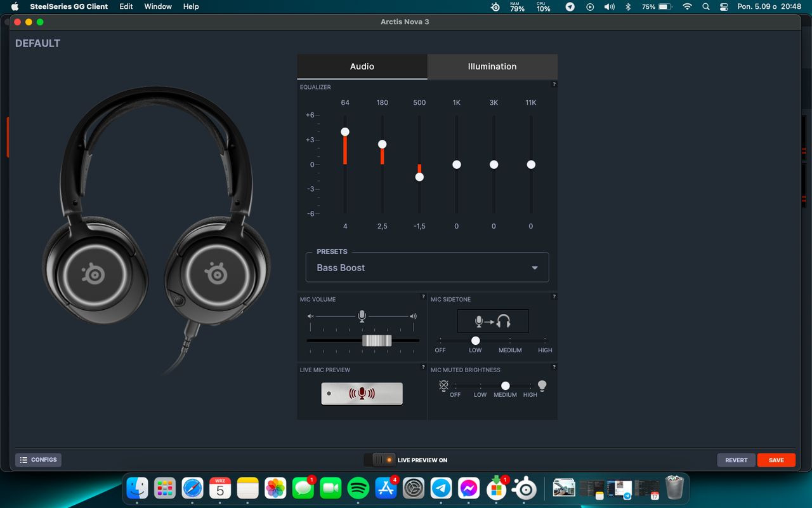This screenshot has width=812, height=508.
Task: Open Messages in the dock
Action: tap(303, 488)
